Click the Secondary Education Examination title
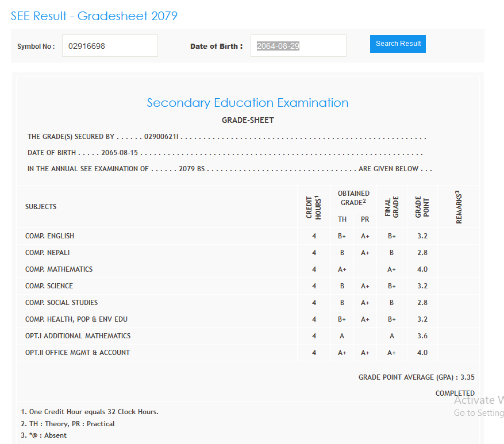504x444 pixels. click(x=248, y=103)
